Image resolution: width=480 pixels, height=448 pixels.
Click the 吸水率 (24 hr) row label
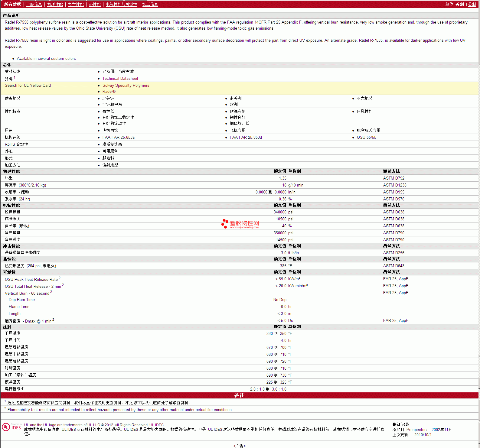coord(17,199)
